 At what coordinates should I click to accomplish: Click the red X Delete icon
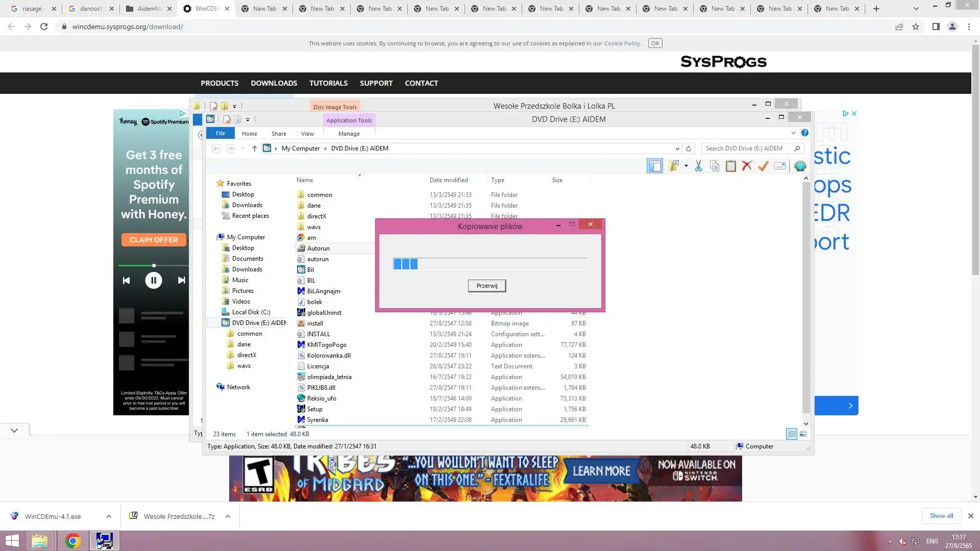[747, 166]
